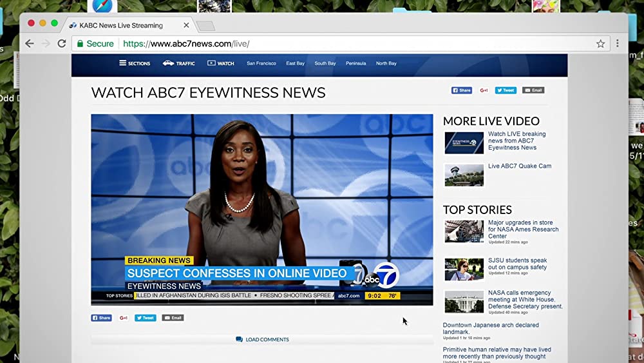
Task: Click the Facebook Share button beside the headline
Action: (462, 90)
